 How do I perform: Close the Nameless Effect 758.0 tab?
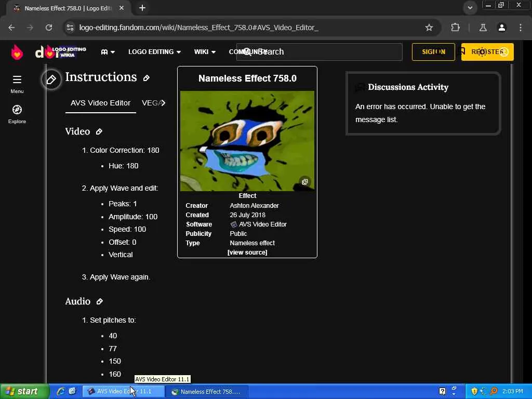(122, 8)
